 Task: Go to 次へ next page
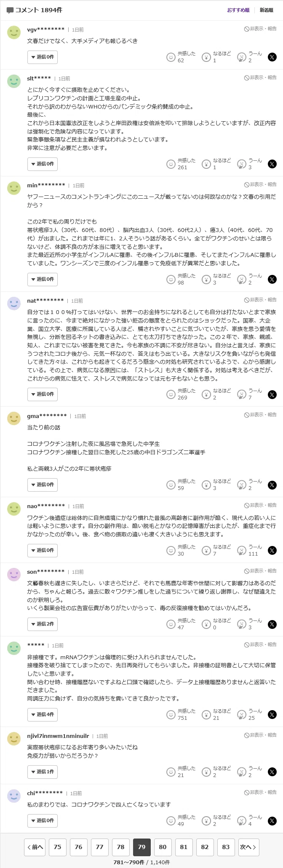pyautogui.click(x=248, y=847)
